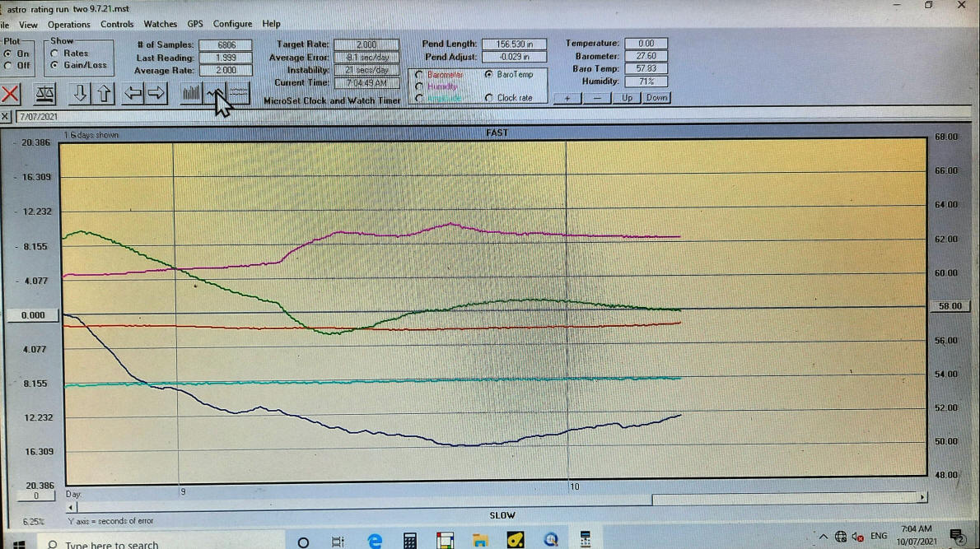Click the horizontal scrollbar right arrow
Image resolution: width=980 pixels, height=549 pixels.
(x=922, y=498)
